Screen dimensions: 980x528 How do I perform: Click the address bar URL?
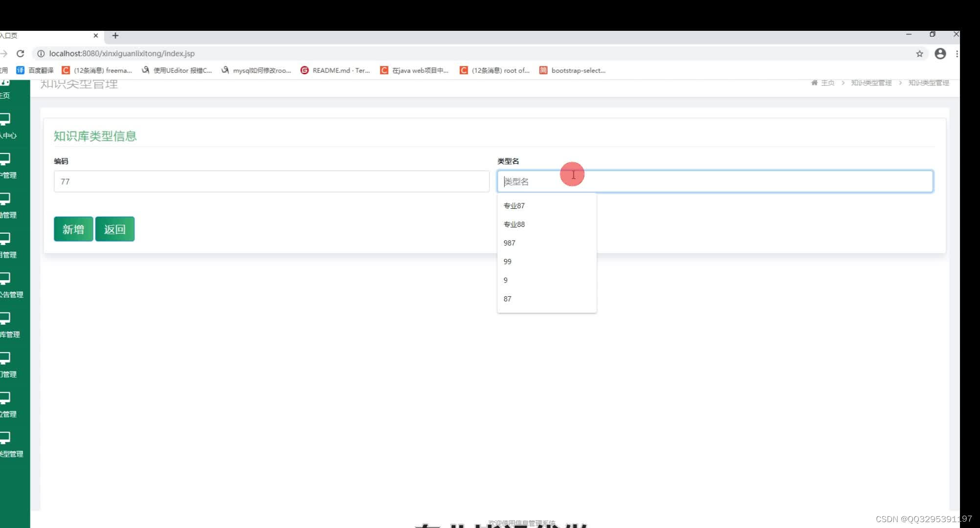click(122, 53)
